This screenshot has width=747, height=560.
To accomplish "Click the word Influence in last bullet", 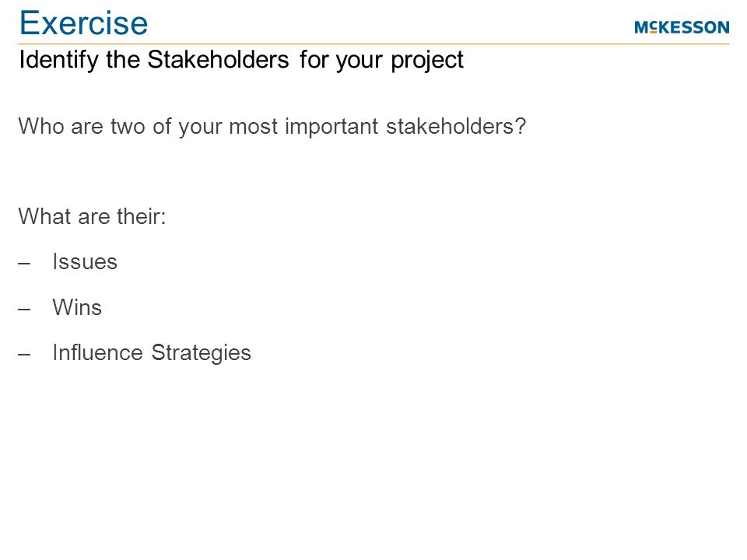I will pyautogui.click(x=98, y=353).
